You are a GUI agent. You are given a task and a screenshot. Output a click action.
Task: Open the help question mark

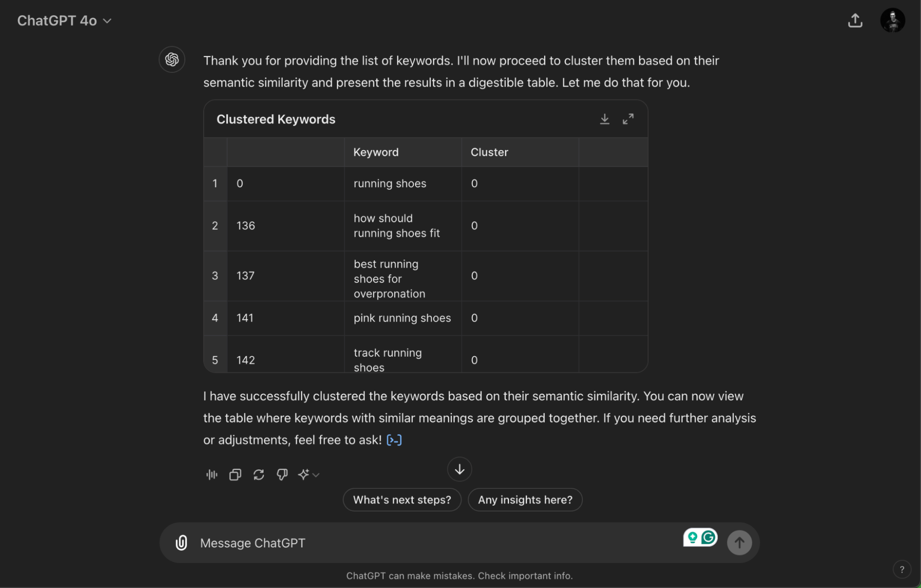(902, 569)
